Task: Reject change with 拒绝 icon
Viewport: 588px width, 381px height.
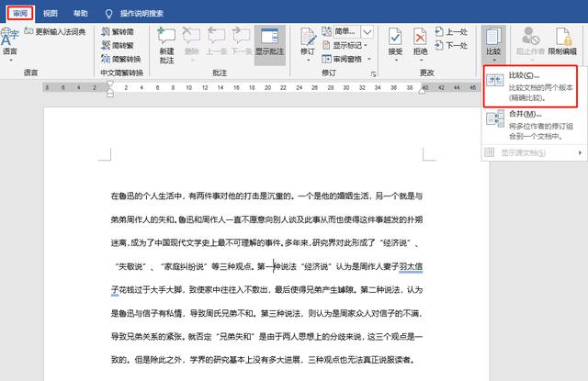Action: (421, 38)
